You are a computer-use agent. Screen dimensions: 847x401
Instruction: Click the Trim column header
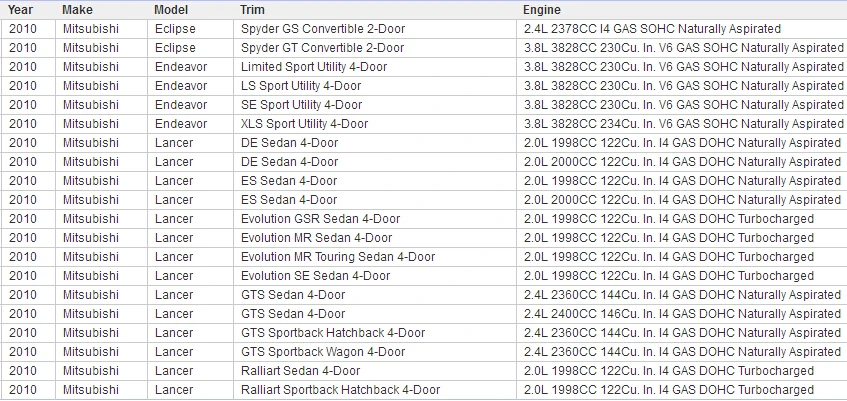click(x=375, y=10)
